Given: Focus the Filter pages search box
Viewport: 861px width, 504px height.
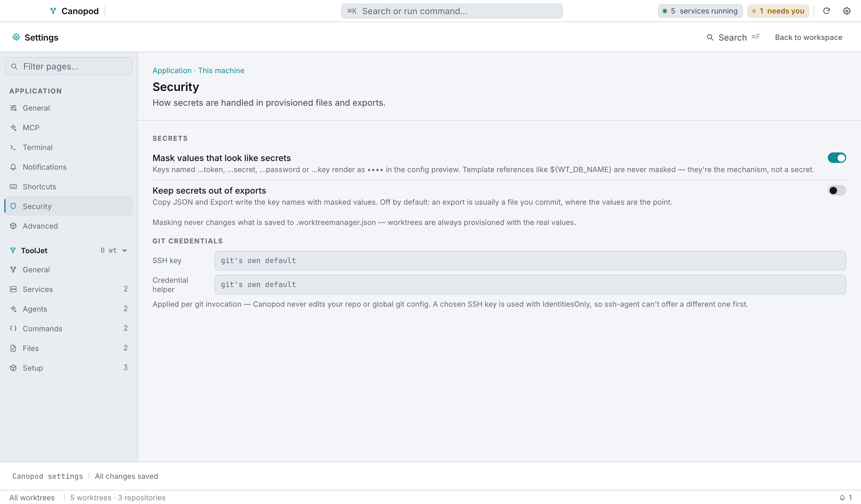Looking at the screenshot, I should 69,66.
